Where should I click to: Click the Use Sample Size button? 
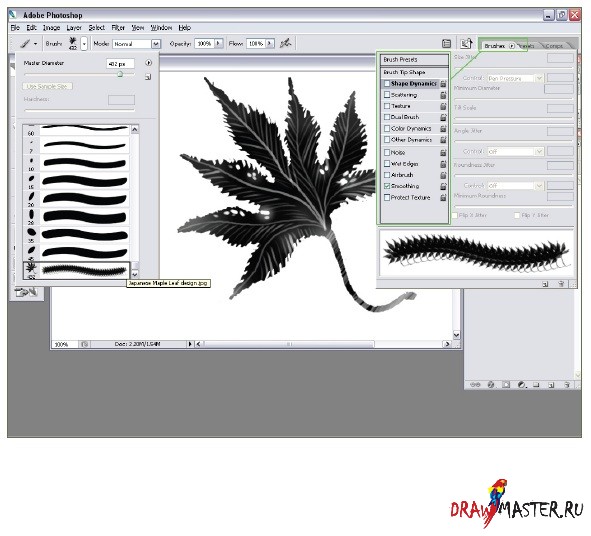pos(47,86)
